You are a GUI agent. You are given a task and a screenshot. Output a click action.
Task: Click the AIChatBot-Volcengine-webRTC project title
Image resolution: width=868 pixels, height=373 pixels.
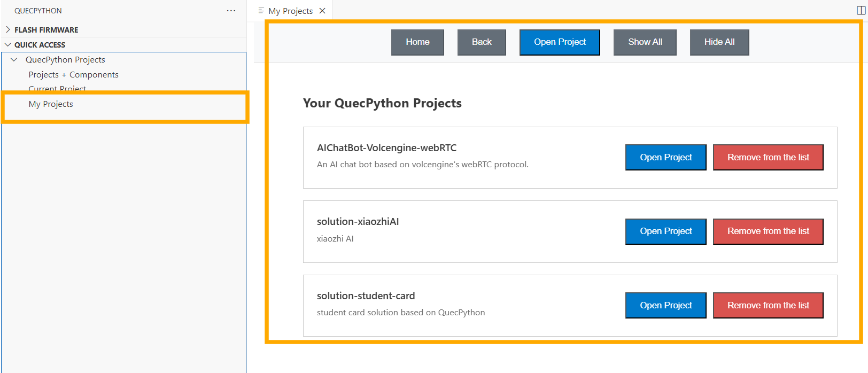386,148
